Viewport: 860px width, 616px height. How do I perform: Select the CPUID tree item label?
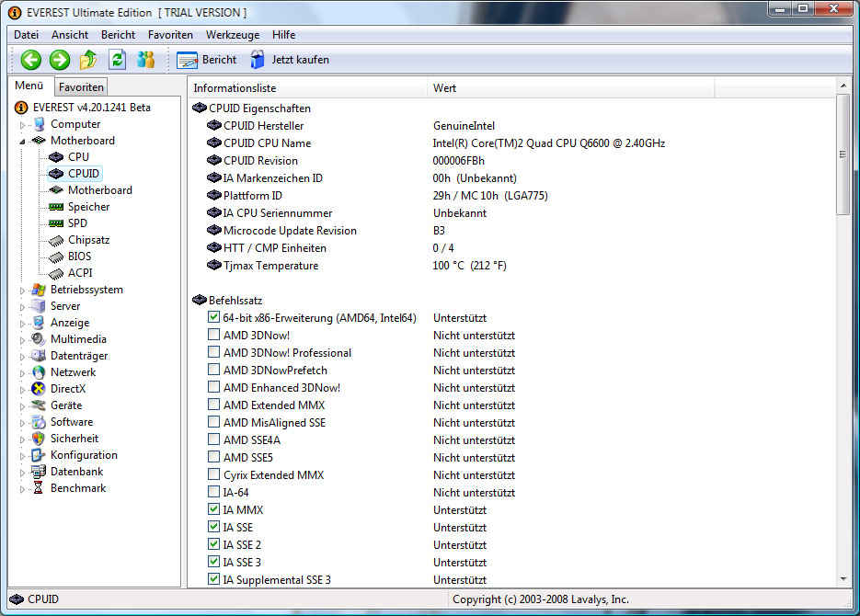pos(84,174)
